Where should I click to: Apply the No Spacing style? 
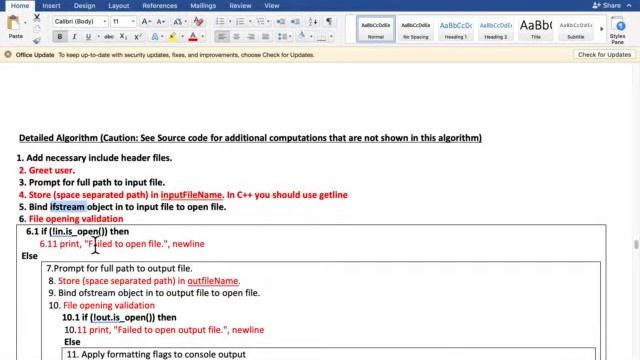pos(416,29)
